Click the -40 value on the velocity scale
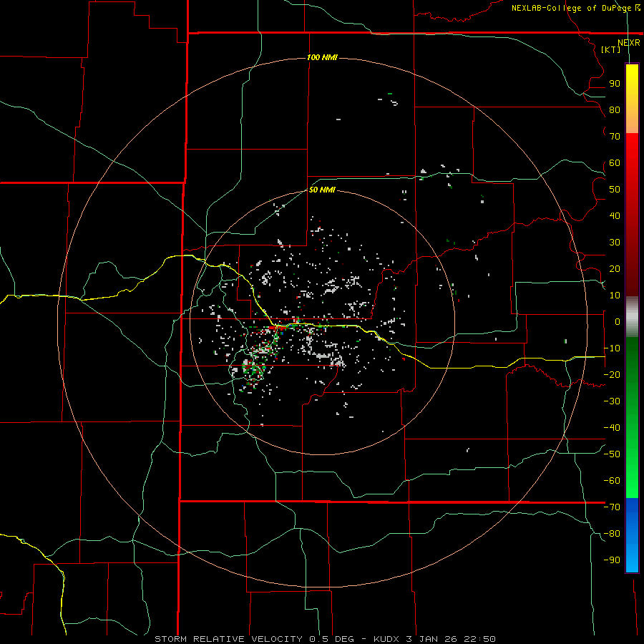The image size is (644, 644). [x=612, y=428]
